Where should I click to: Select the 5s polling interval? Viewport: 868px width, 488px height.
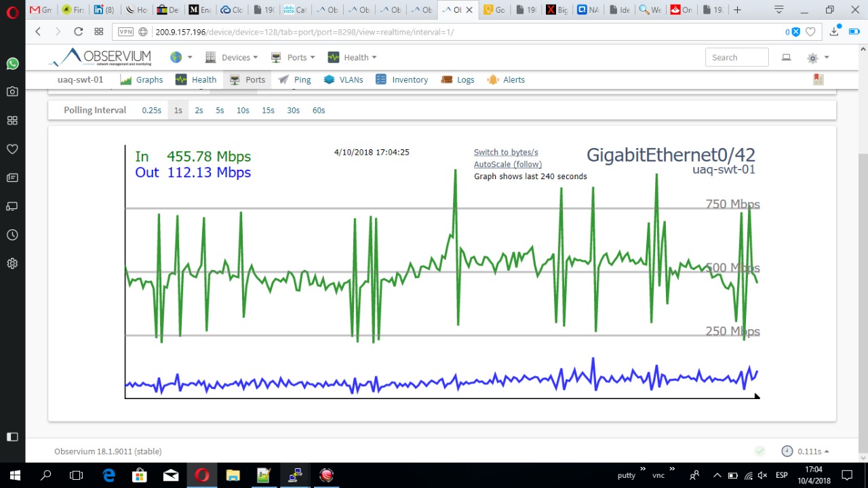[x=220, y=110]
